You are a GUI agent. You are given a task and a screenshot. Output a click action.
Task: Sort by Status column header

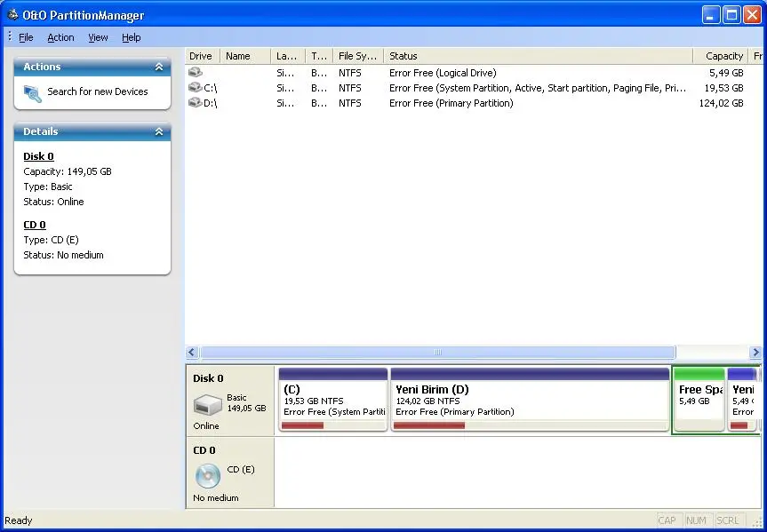(538, 56)
